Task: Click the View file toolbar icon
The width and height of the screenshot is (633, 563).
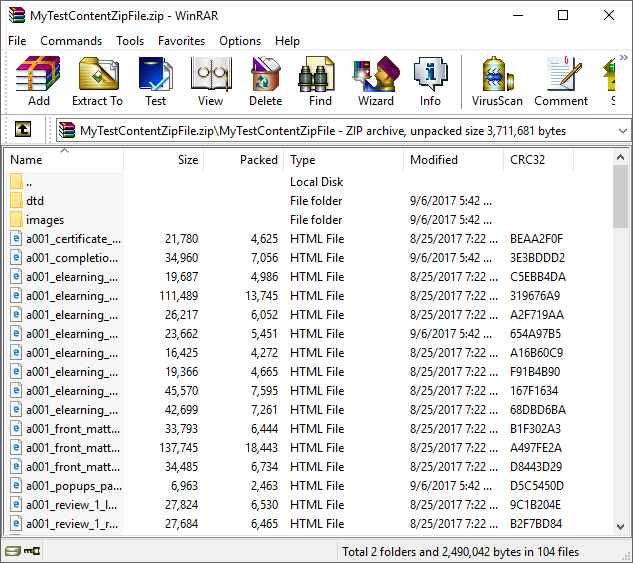Action: pos(210,81)
